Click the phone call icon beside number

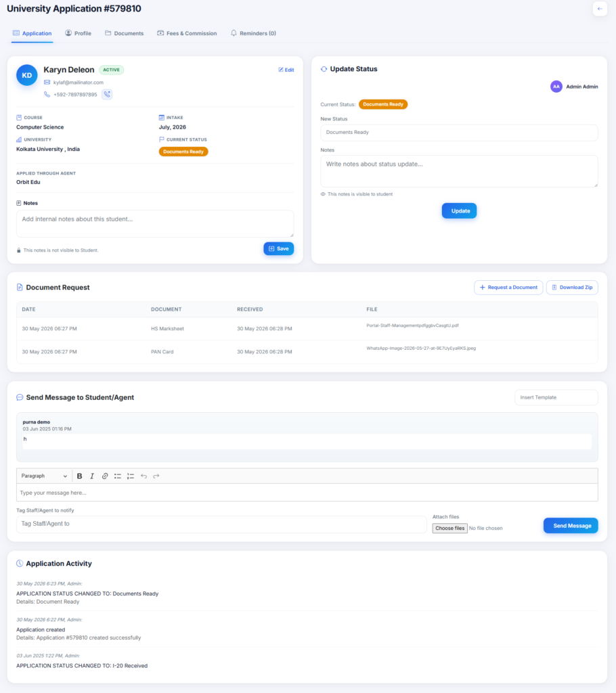[107, 94]
